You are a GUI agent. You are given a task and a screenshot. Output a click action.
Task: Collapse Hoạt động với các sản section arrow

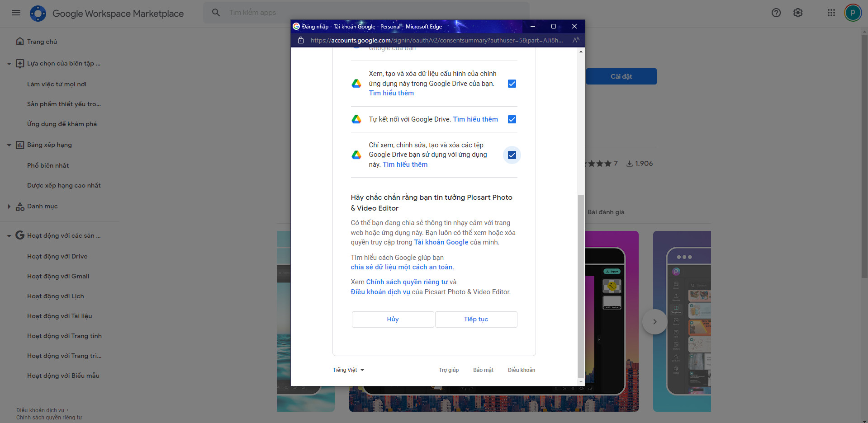[x=9, y=236]
